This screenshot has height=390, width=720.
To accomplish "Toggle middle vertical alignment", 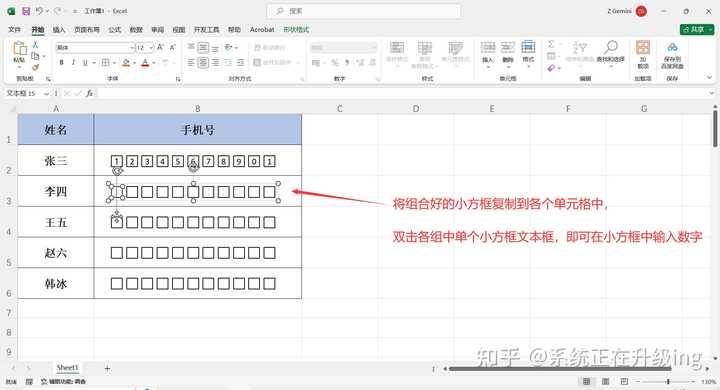I will [203, 47].
